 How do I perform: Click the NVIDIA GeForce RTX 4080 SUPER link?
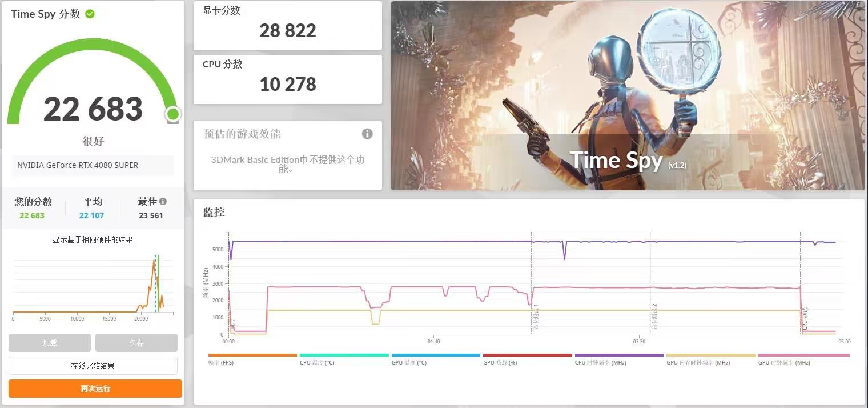click(x=93, y=165)
